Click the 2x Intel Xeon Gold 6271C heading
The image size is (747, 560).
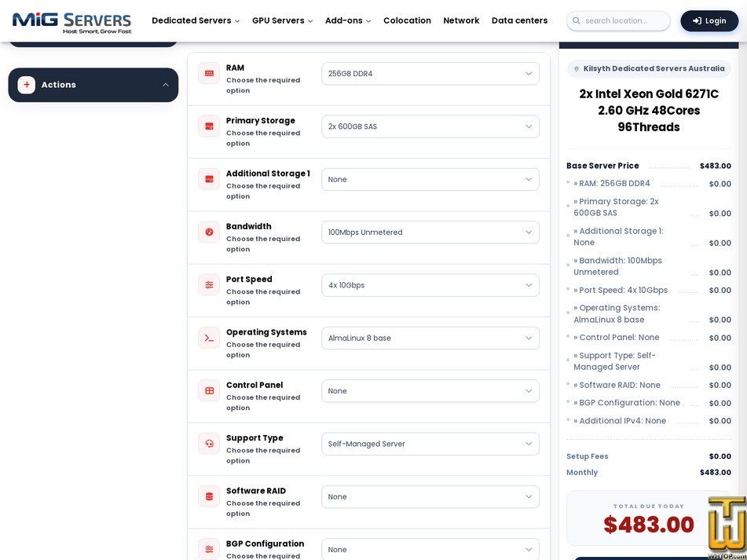648,111
